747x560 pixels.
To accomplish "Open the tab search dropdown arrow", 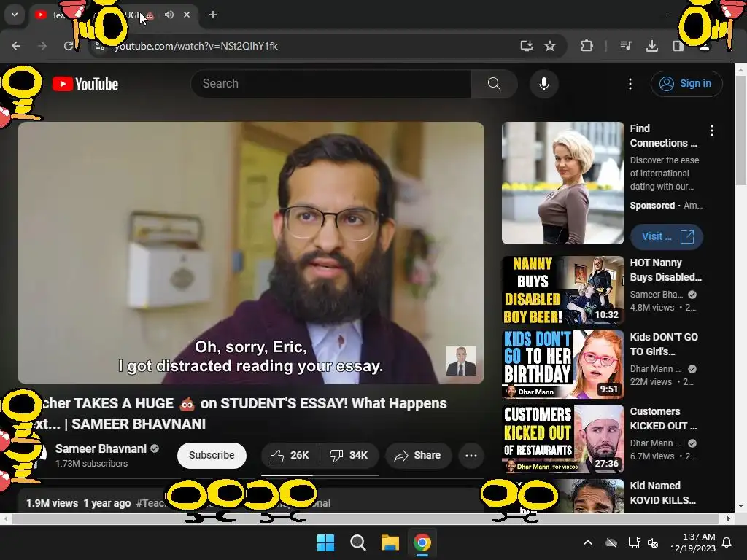I will (x=15, y=15).
